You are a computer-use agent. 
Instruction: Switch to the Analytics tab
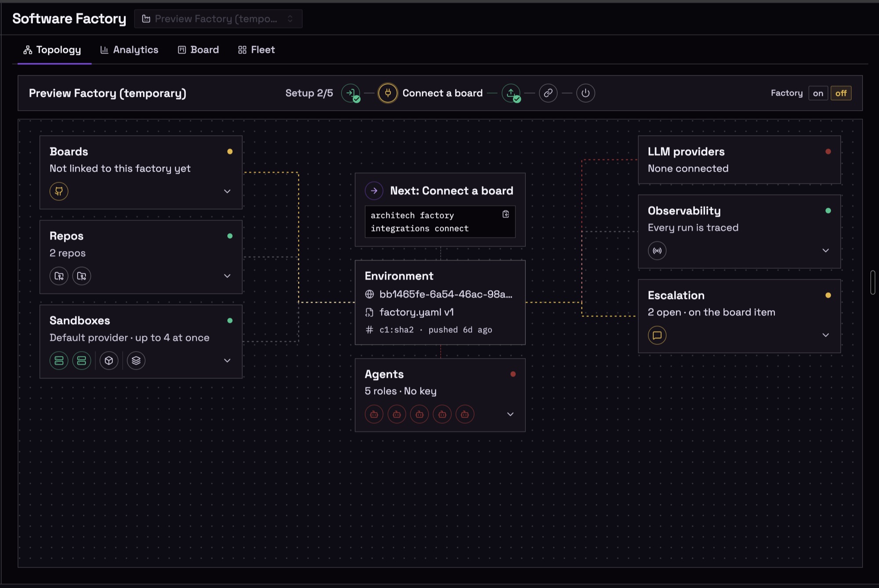[x=129, y=50]
